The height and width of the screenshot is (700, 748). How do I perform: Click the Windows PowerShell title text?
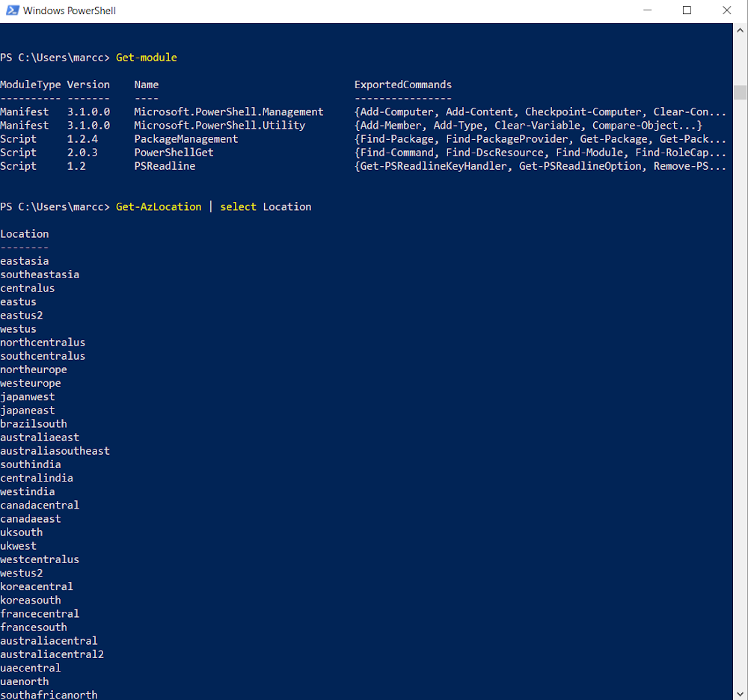[x=72, y=10]
